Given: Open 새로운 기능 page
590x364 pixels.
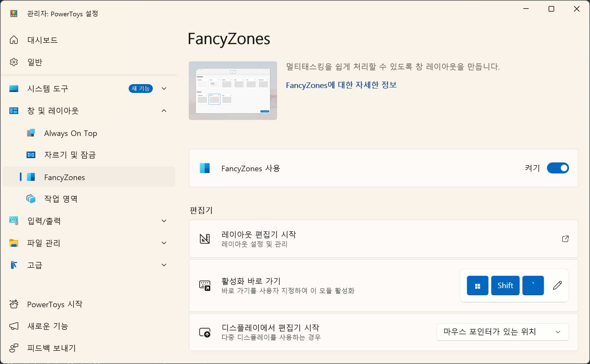Looking at the screenshot, I should [x=89, y=326].
